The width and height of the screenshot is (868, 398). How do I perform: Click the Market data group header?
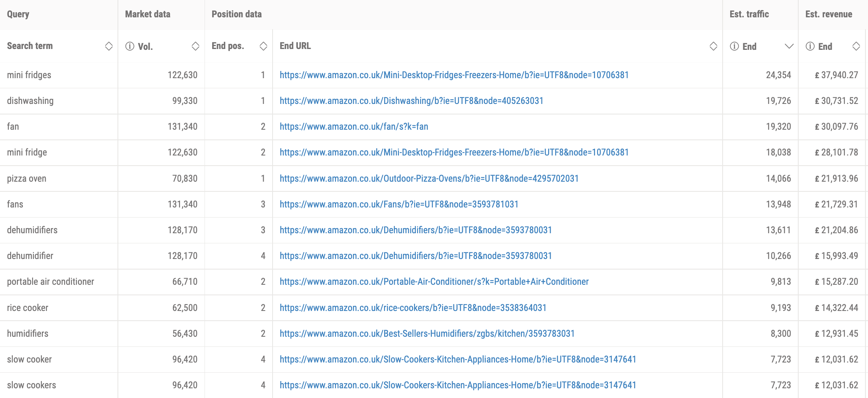(x=148, y=14)
